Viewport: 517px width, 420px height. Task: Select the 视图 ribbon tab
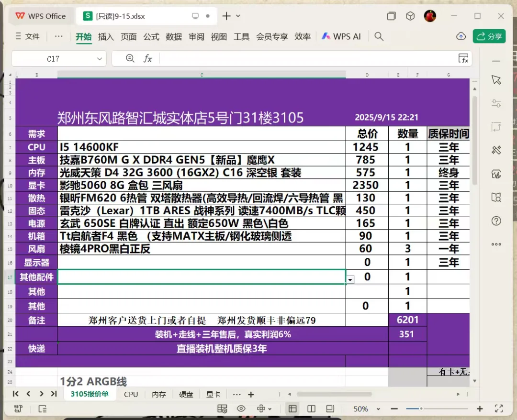pos(219,36)
